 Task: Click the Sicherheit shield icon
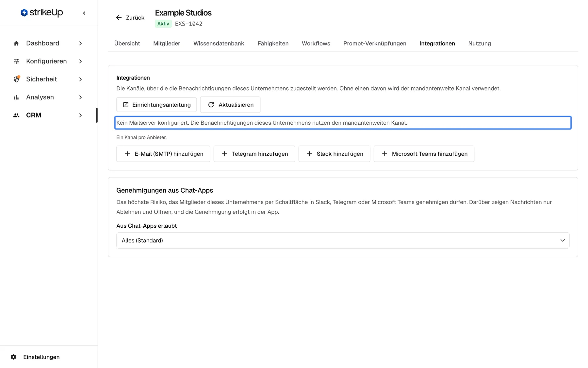coord(16,79)
